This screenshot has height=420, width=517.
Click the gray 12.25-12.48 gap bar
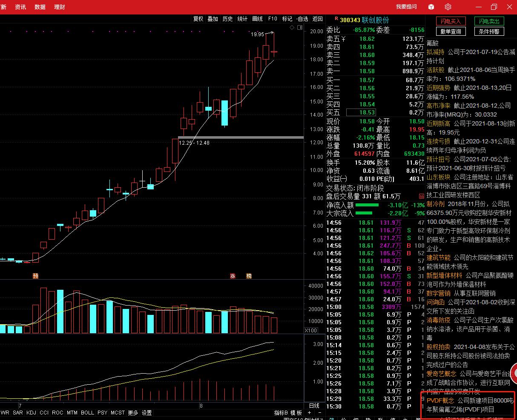click(x=241, y=137)
